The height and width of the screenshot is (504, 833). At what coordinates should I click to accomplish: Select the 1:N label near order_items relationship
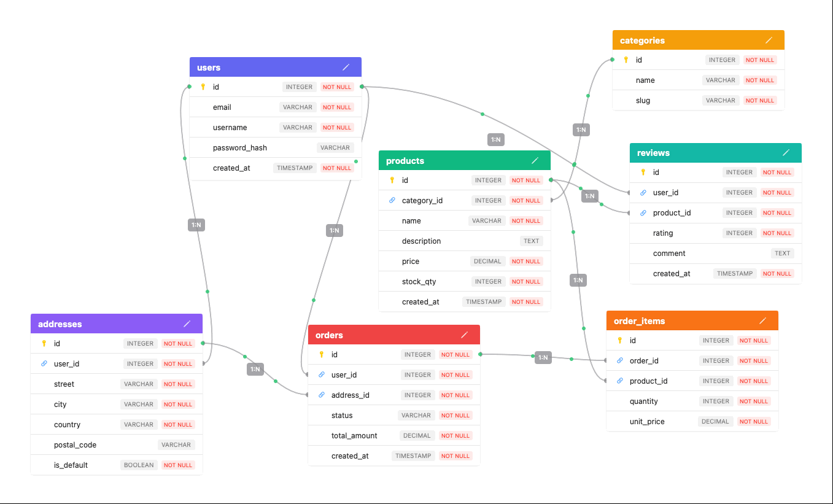coord(543,357)
